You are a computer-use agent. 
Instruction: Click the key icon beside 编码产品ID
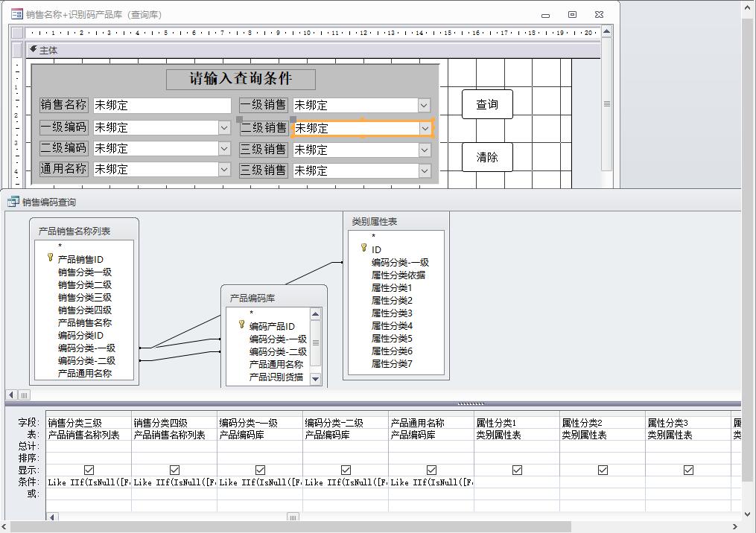point(241,325)
